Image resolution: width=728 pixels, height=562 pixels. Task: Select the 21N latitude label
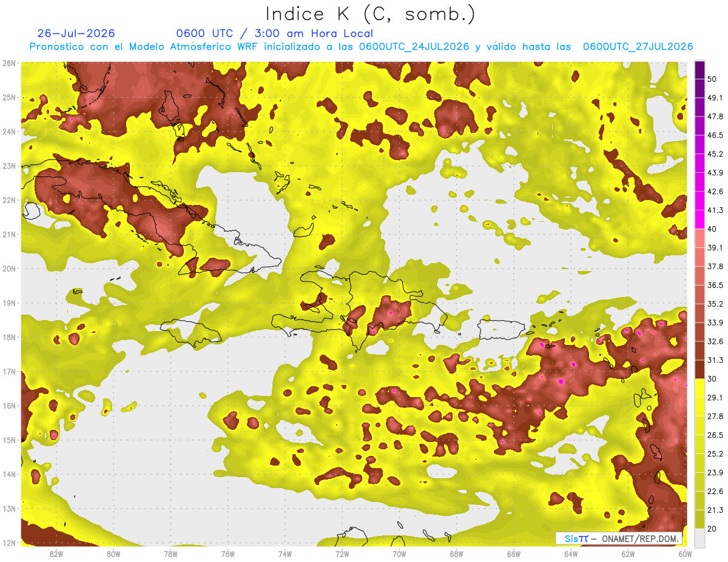point(9,234)
